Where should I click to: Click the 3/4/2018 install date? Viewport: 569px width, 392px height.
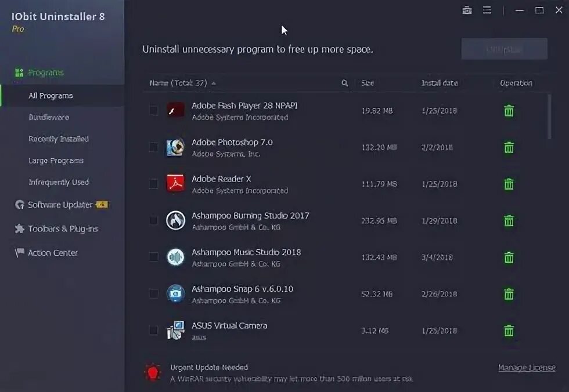pyautogui.click(x=437, y=257)
